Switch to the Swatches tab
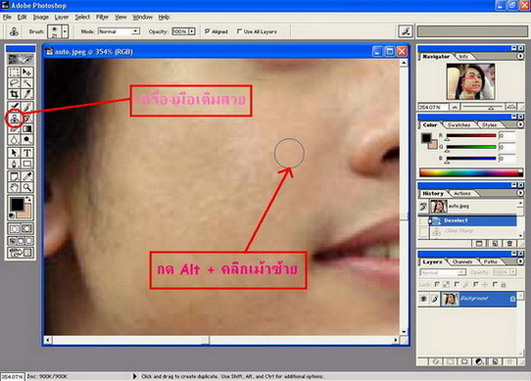This screenshot has width=531, height=381. [x=459, y=125]
